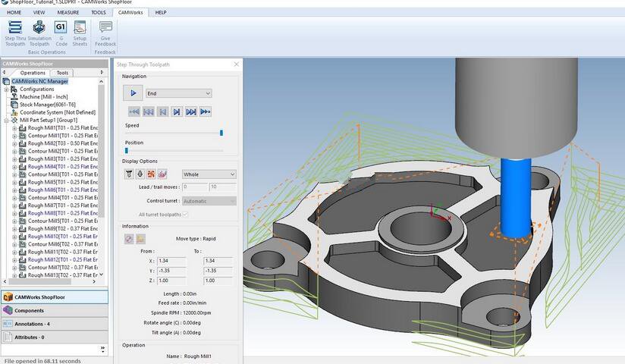Open Setup Sheets
Viewport: 625px width, 364px height.
[x=80, y=33]
